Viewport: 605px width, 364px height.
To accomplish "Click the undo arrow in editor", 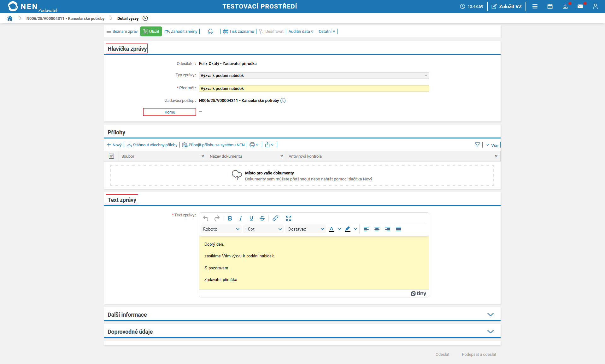I will (206, 218).
